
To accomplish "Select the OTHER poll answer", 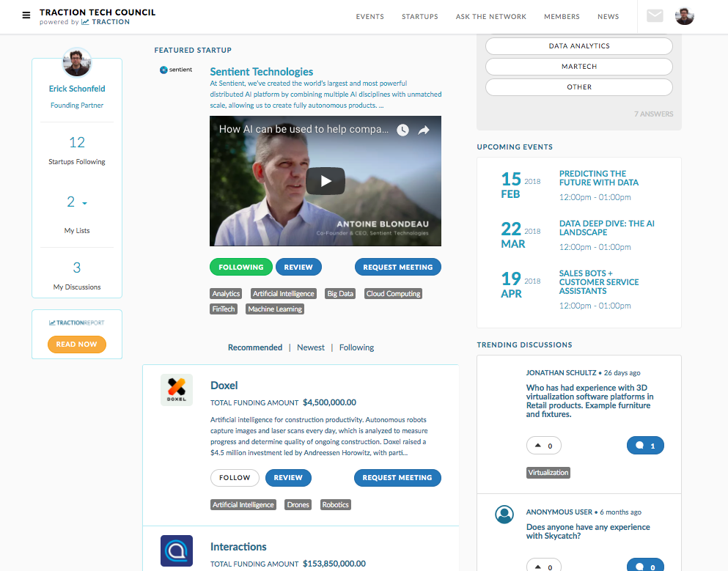I will pos(578,86).
